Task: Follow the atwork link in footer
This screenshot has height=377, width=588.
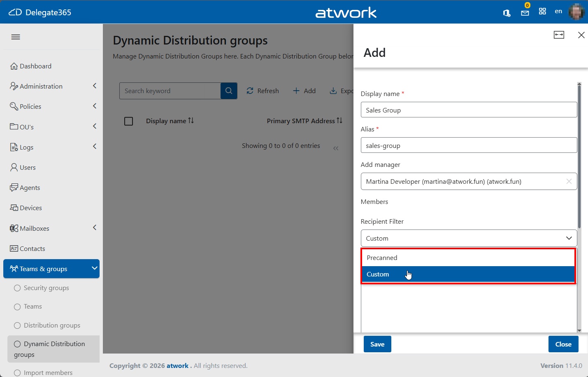Action: (x=177, y=366)
